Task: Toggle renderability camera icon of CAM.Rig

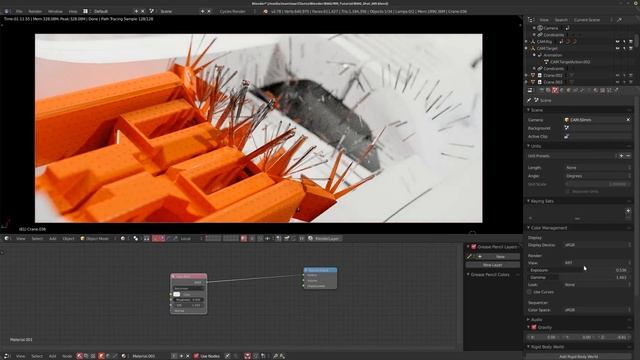Action: (631, 41)
